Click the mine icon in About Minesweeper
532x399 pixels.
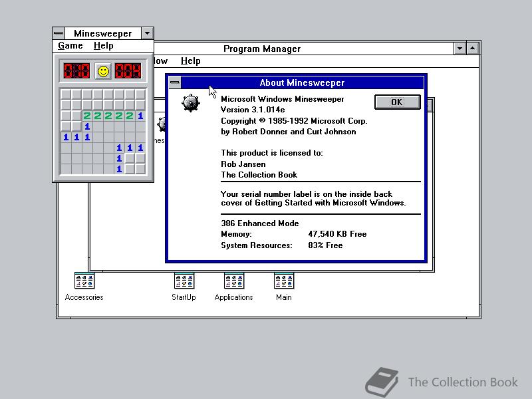coord(191,103)
